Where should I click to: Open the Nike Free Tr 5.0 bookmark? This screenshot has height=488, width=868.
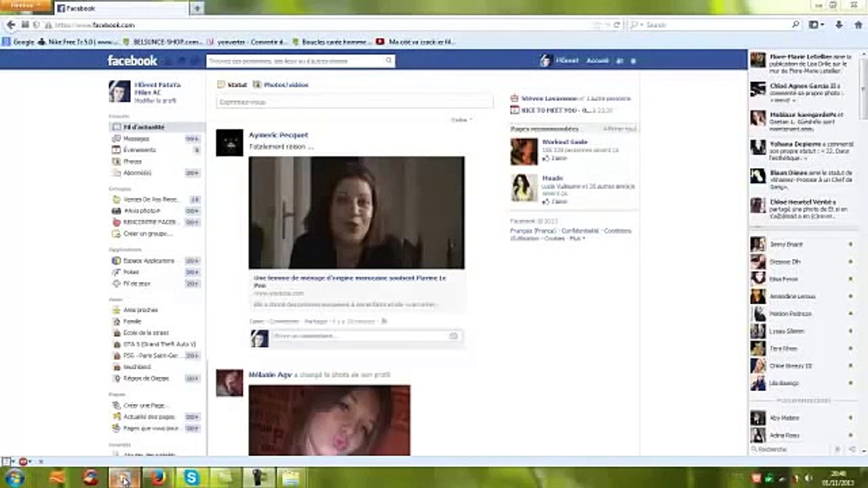pyautogui.click(x=79, y=41)
